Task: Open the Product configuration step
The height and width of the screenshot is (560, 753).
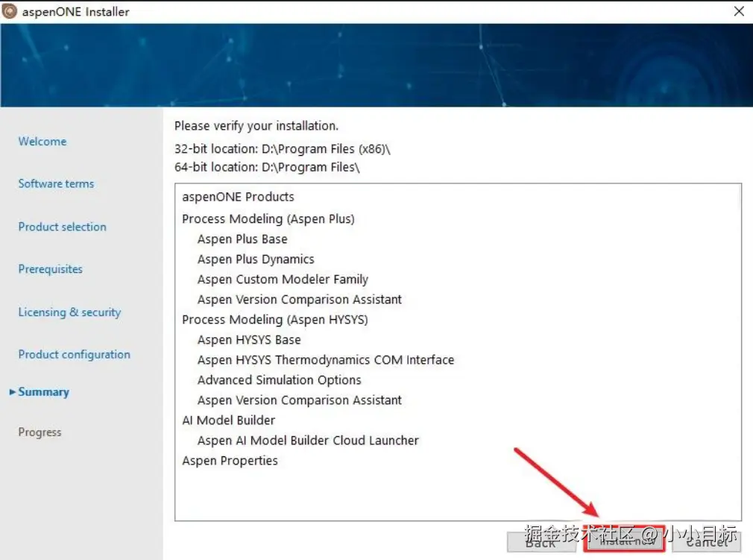Action: click(x=75, y=354)
